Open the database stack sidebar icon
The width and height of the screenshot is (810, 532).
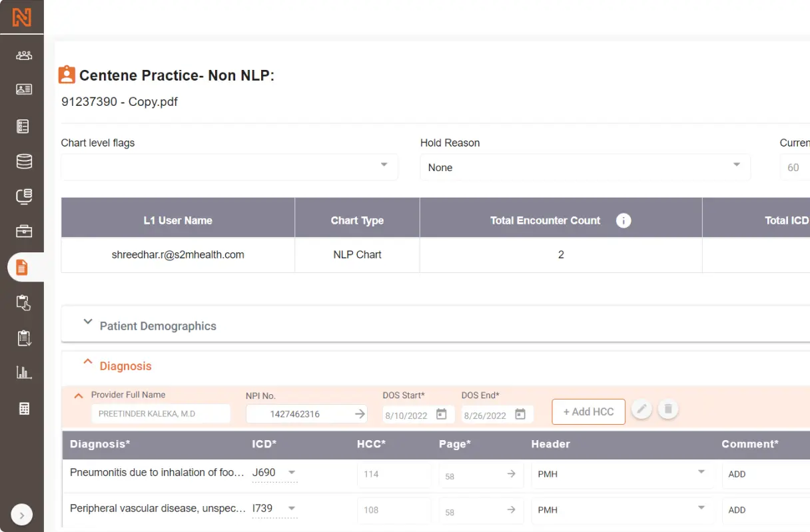(x=24, y=161)
